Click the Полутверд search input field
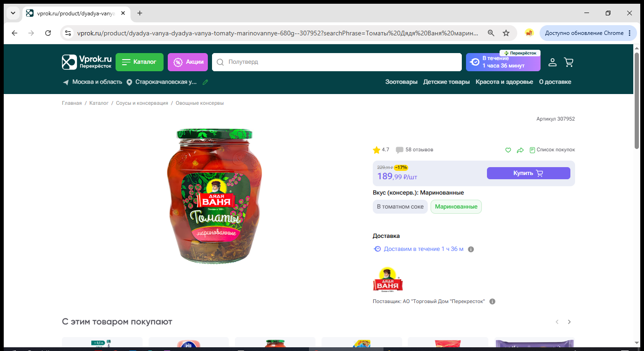 pos(336,62)
